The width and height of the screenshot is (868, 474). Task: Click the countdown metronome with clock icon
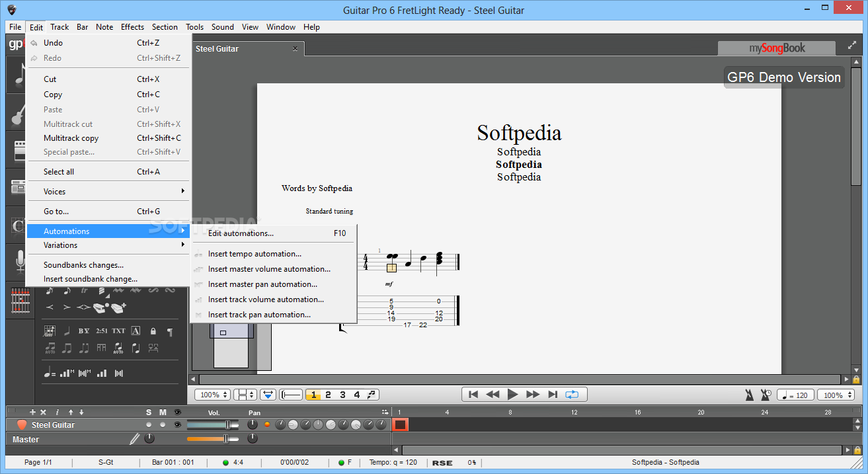pyautogui.click(x=766, y=395)
